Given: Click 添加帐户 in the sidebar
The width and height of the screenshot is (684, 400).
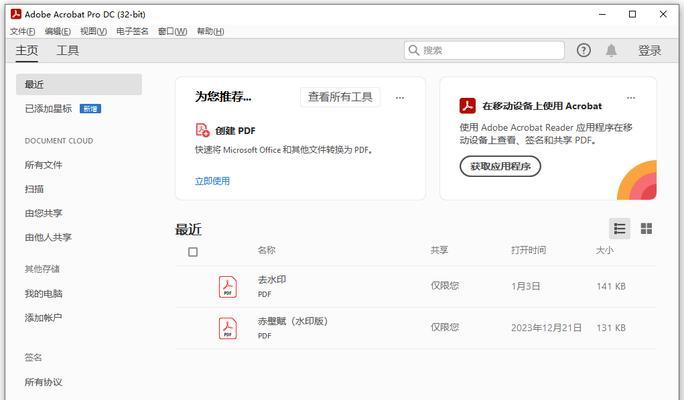Looking at the screenshot, I should pyautogui.click(x=43, y=318).
